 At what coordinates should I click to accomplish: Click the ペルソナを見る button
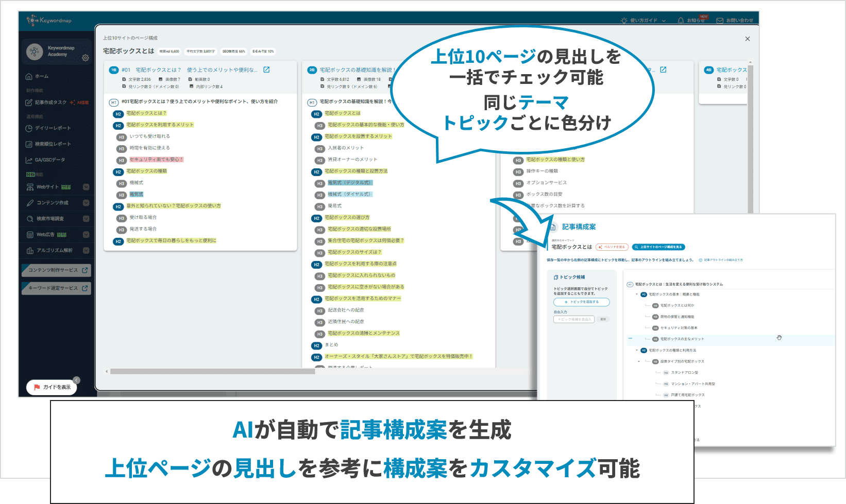pos(612,247)
